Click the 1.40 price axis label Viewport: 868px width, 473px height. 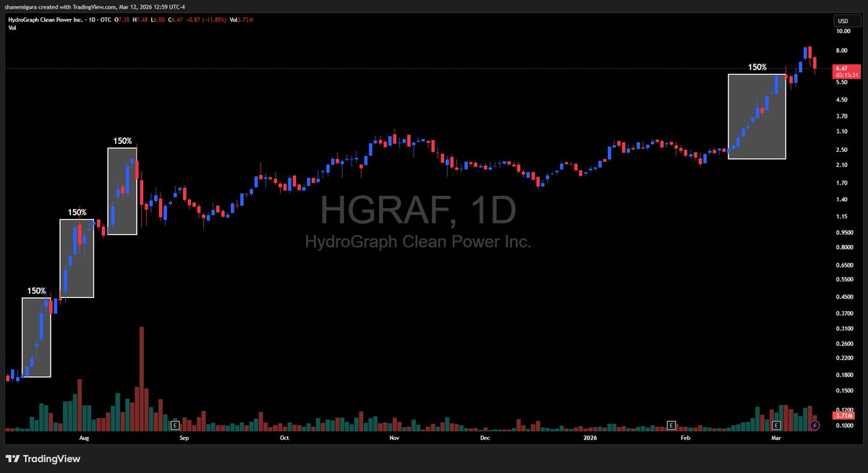(843, 200)
